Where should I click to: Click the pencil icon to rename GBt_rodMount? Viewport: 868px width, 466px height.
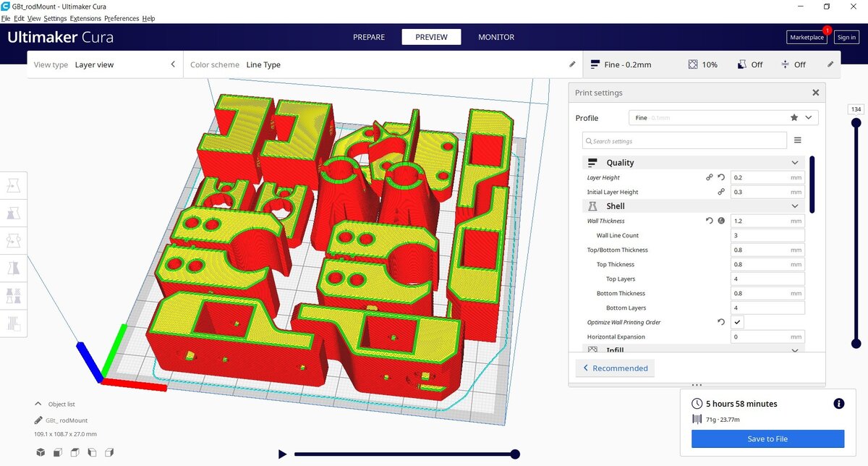coord(38,420)
